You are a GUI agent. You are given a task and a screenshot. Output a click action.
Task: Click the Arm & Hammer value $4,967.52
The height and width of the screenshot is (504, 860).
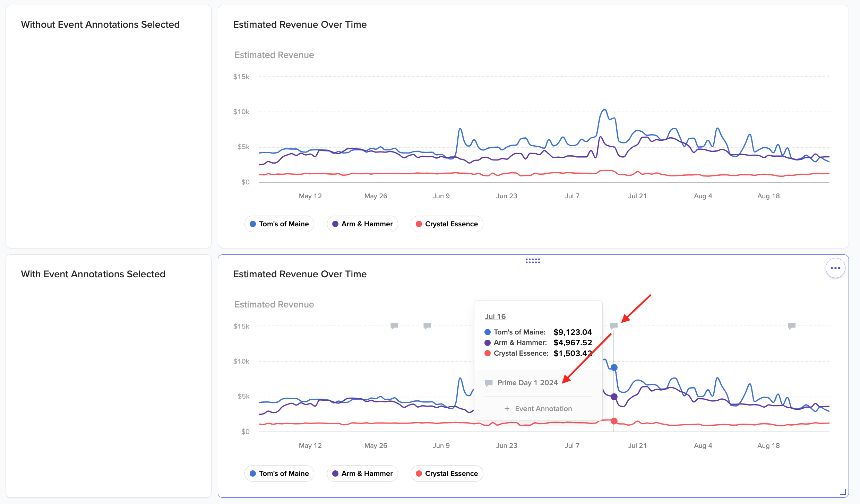(x=573, y=342)
